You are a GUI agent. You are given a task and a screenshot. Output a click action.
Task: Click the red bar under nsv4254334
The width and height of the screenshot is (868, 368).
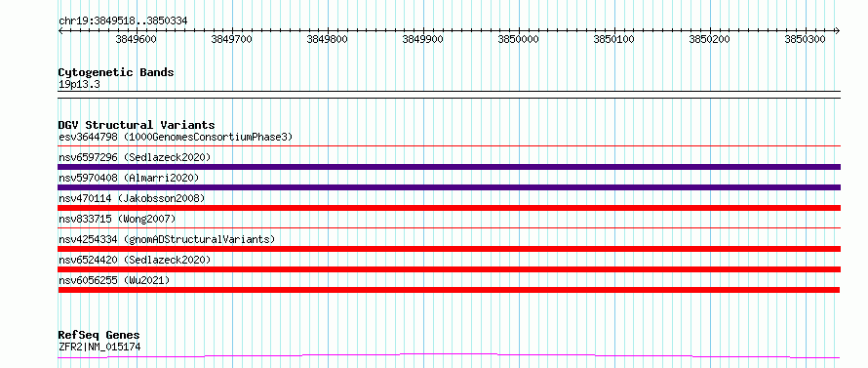(x=450, y=249)
